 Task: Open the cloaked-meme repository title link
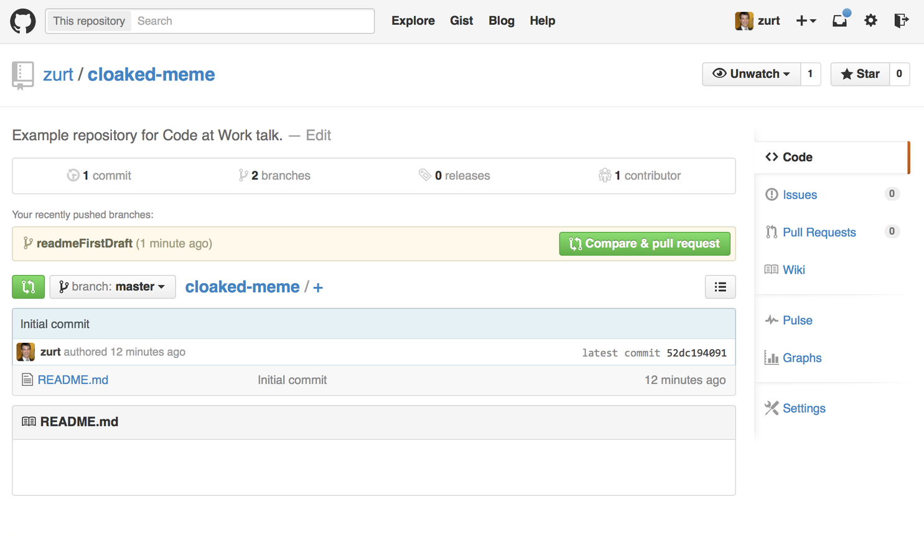[151, 75]
